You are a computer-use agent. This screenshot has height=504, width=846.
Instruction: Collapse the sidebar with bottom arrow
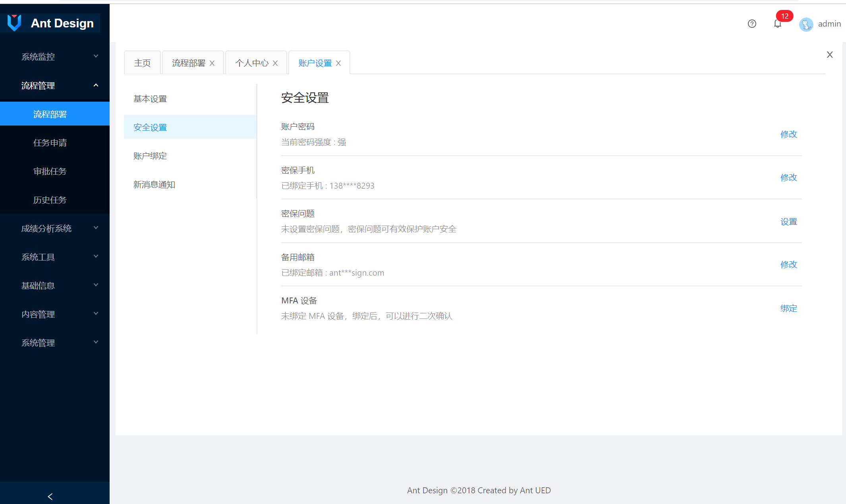tap(50, 496)
